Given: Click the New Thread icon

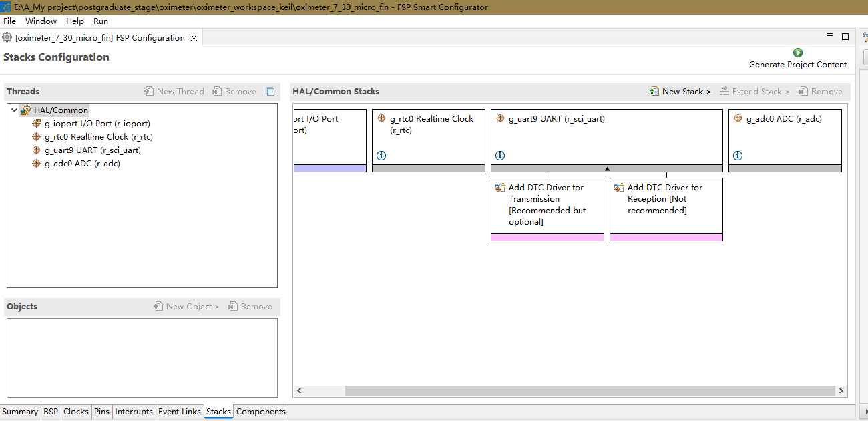Looking at the screenshot, I should pos(149,92).
